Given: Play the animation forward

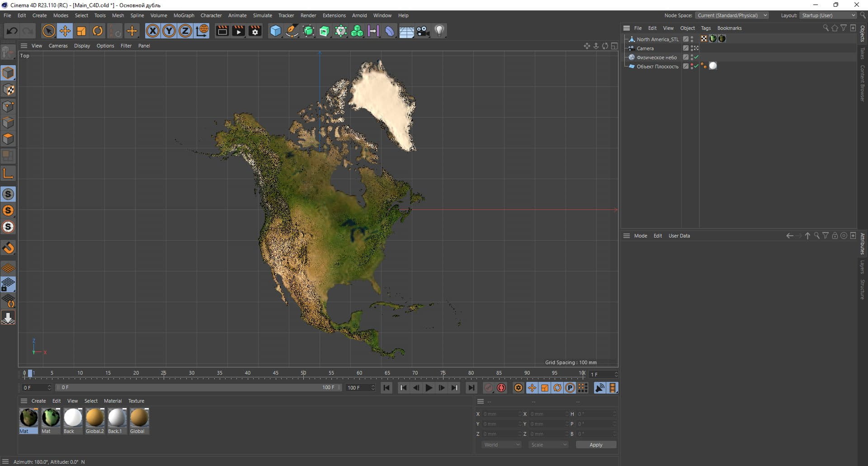Looking at the screenshot, I should coord(429,388).
